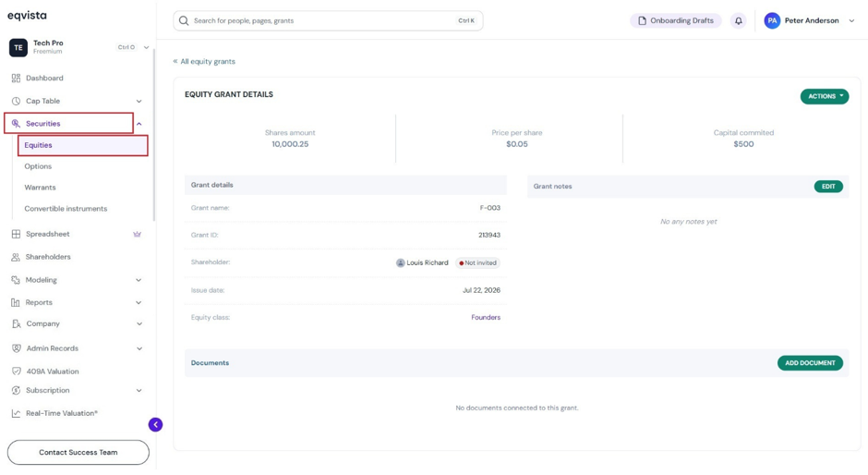Click the Grant name value F-003
This screenshot has height=475, width=868.
tap(490, 208)
